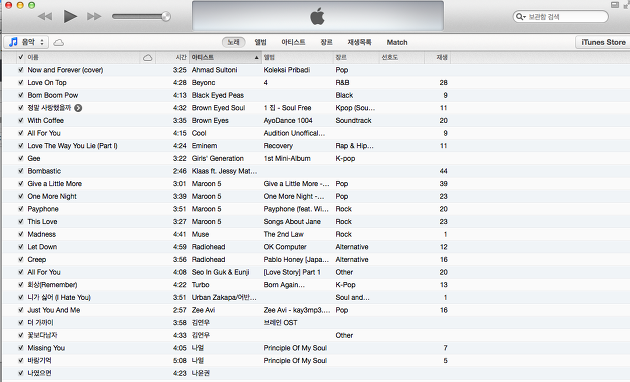
Task: Click artist 'Girls' Generation'
Action: coord(218,158)
